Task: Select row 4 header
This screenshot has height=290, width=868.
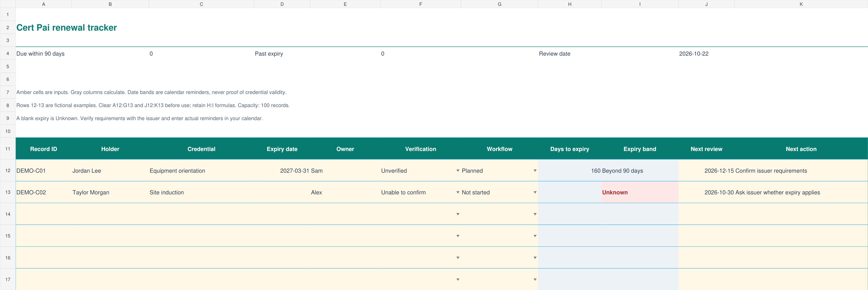Action: coord(8,53)
